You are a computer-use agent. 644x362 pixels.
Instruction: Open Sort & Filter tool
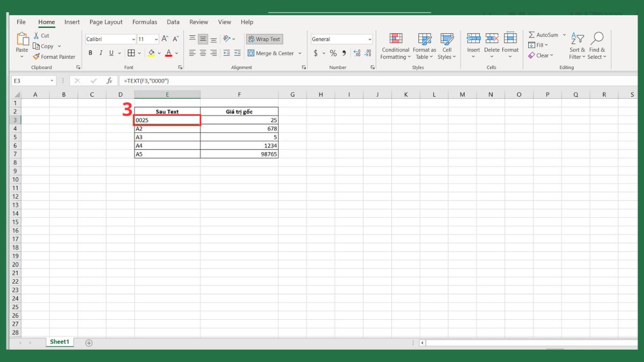(577, 39)
